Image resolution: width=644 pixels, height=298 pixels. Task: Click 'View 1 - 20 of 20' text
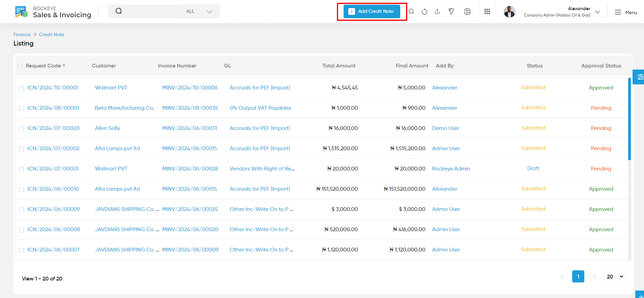point(42,279)
